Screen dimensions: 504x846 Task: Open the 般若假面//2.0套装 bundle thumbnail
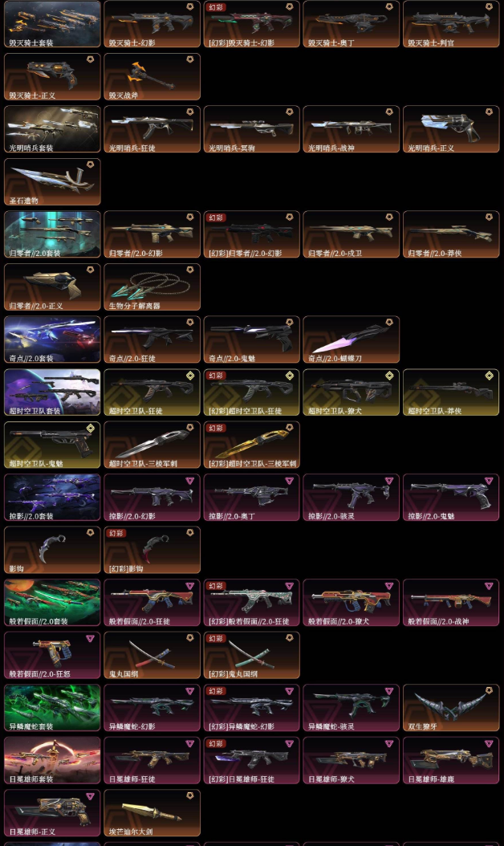click(52, 603)
